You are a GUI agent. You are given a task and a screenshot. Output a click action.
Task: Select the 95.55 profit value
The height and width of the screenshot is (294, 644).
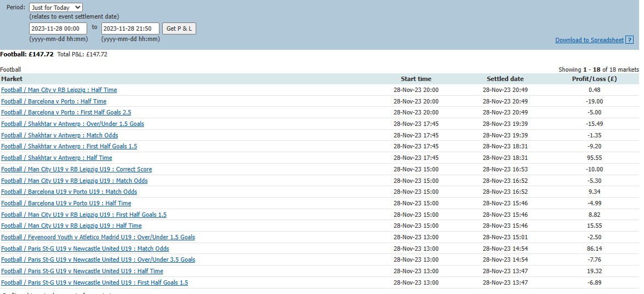594,158
